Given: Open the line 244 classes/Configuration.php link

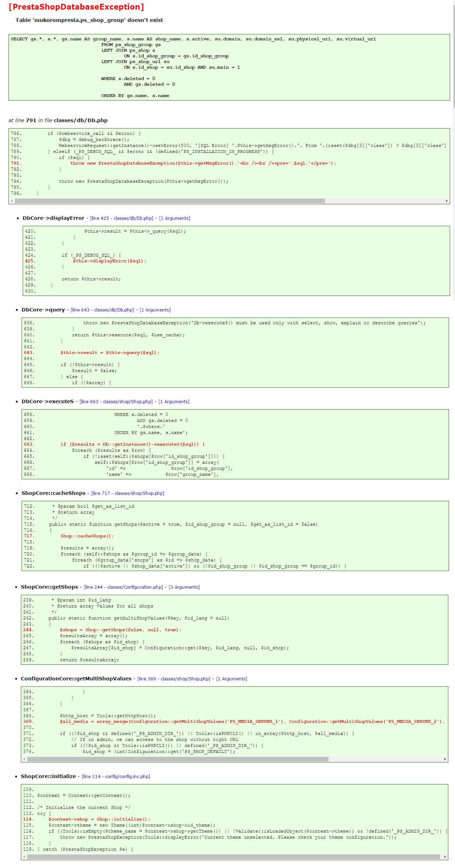Looking at the screenshot, I should tap(123, 587).
